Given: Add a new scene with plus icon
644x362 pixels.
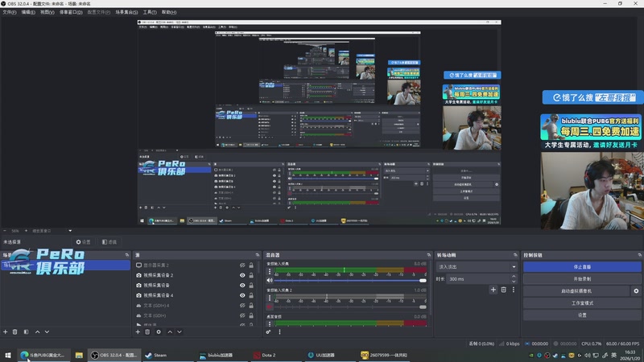Looking at the screenshot, I should [x=6, y=331].
